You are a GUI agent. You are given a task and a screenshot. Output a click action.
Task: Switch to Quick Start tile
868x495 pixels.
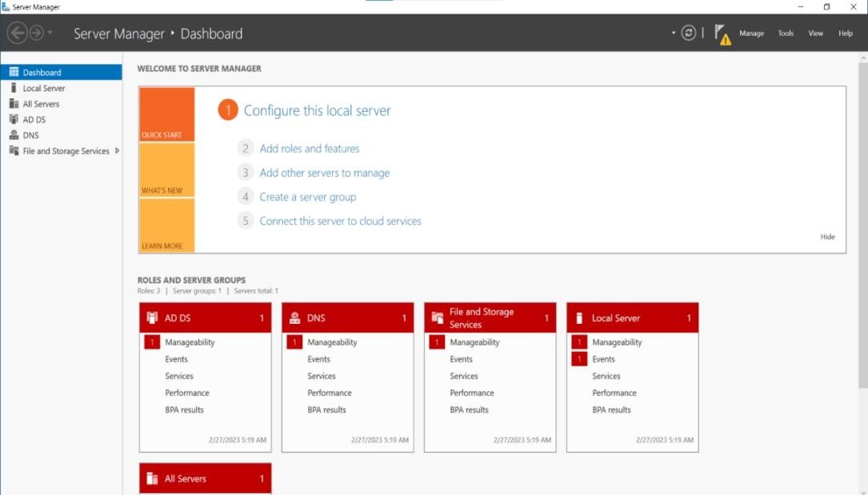pos(166,114)
